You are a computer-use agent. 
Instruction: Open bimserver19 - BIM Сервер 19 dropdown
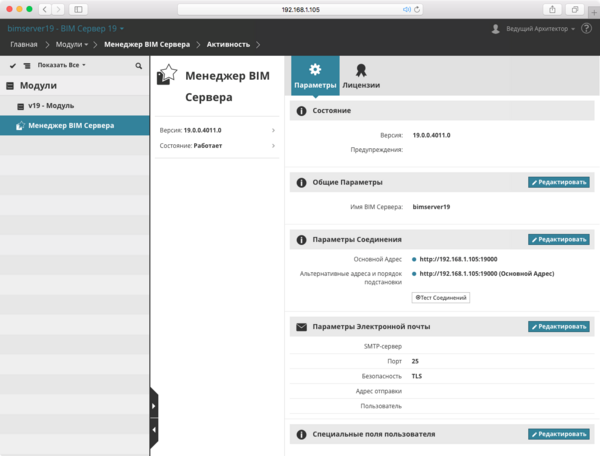pos(65,29)
